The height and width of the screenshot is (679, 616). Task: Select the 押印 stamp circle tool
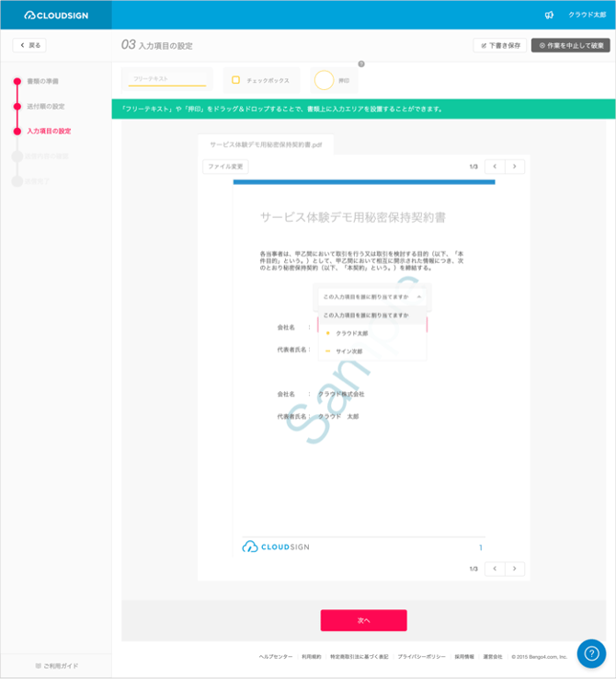(x=324, y=80)
